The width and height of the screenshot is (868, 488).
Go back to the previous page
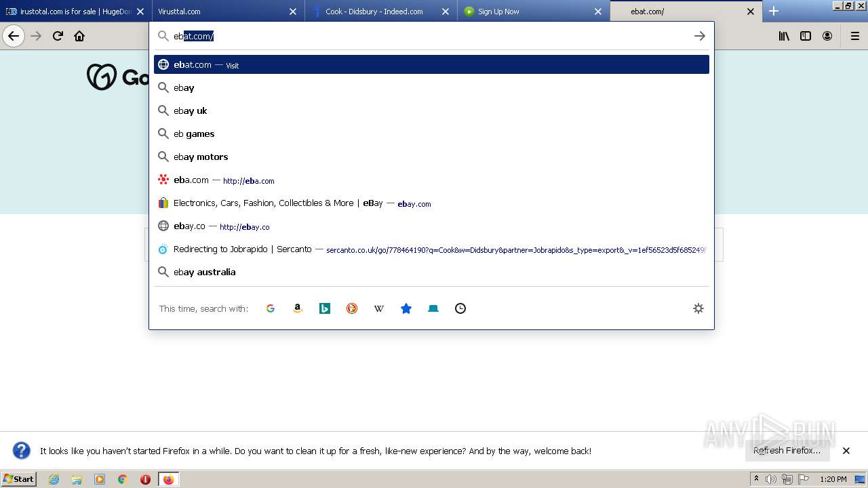[14, 36]
